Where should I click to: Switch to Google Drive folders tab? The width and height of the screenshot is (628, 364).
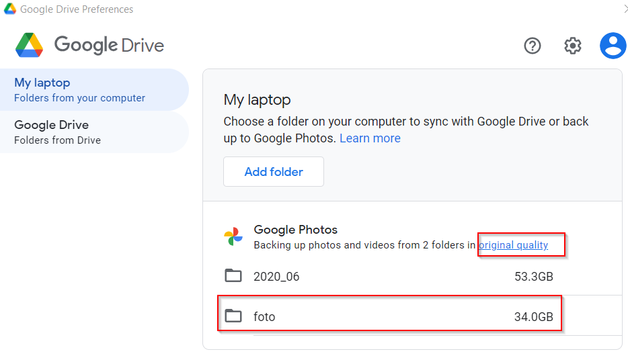(x=94, y=132)
